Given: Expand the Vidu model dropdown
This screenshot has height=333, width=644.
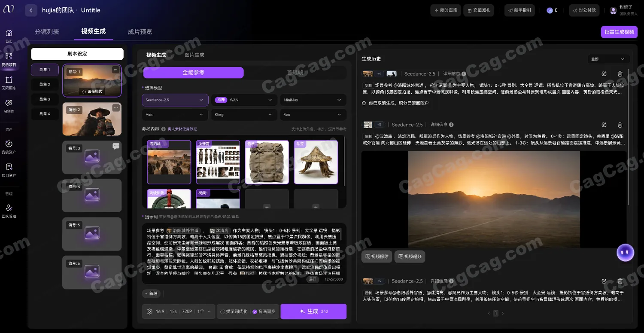Looking at the screenshot, I should tap(175, 115).
